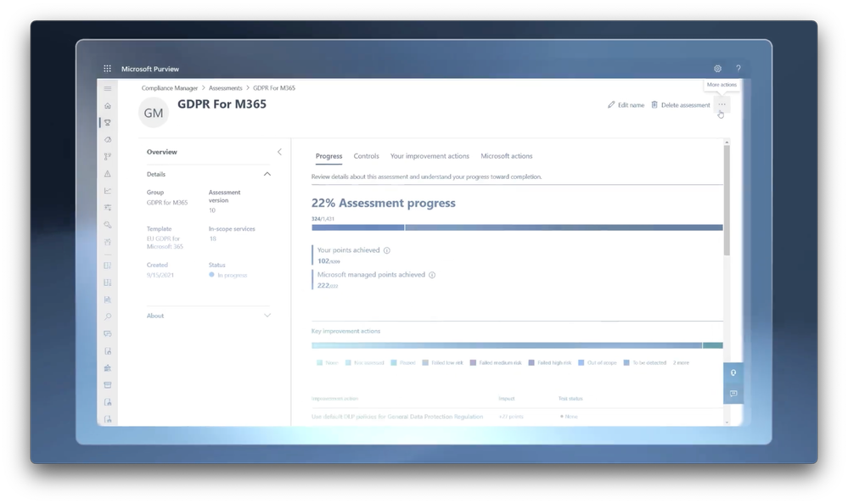
Task: Open Permissions key icon in sidebar
Action: pos(108,225)
